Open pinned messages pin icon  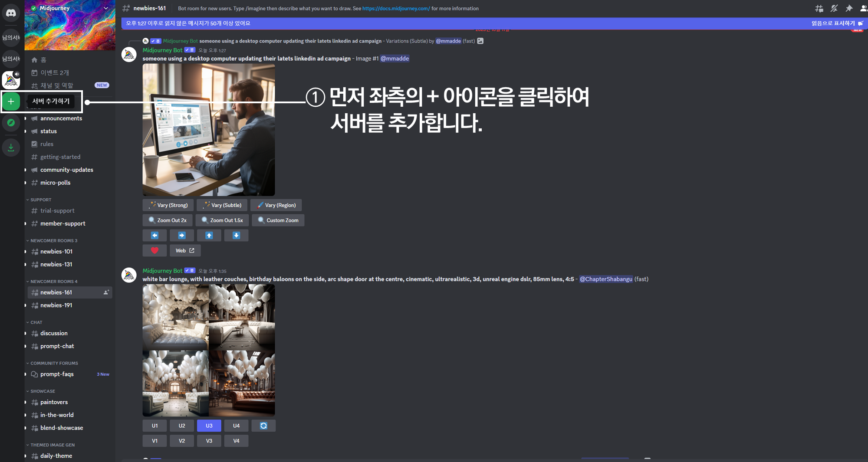click(849, 8)
